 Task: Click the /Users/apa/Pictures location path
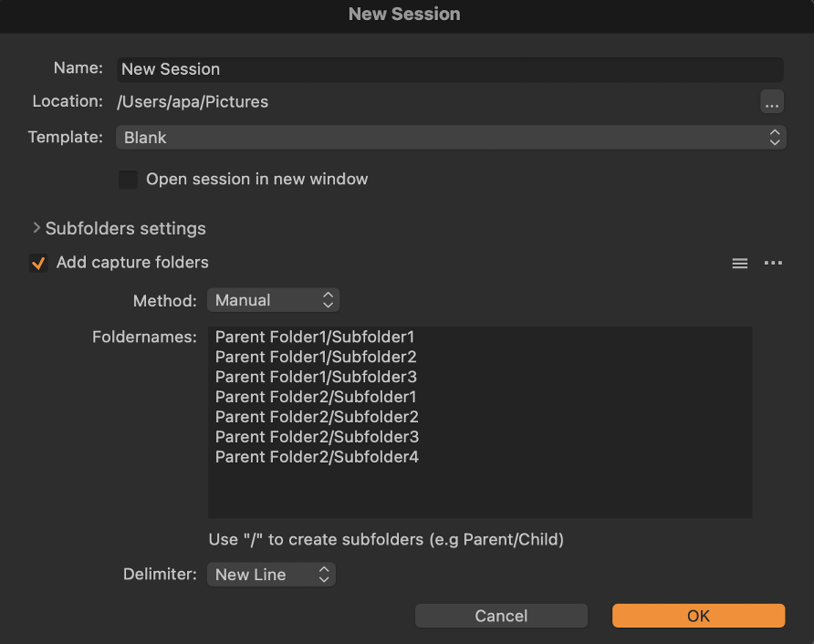point(193,102)
